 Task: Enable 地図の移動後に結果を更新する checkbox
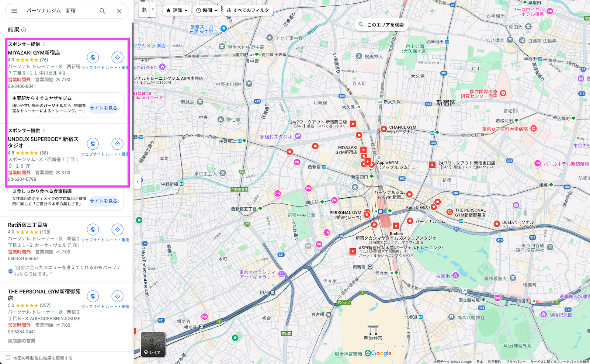coord(8,357)
